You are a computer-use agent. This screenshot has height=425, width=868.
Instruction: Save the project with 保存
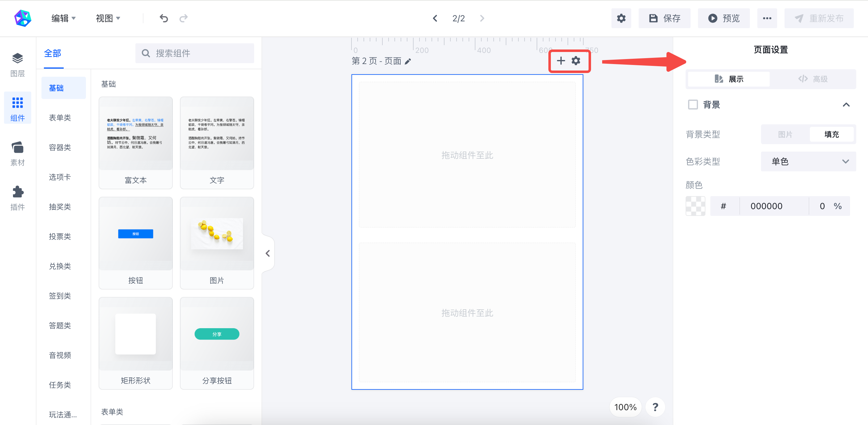[664, 18]
